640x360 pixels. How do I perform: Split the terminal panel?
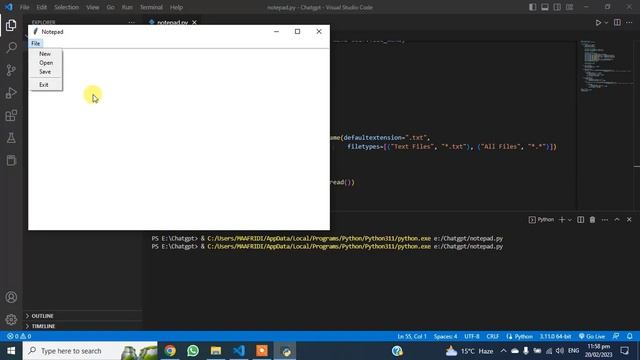(x=580, y=220)
